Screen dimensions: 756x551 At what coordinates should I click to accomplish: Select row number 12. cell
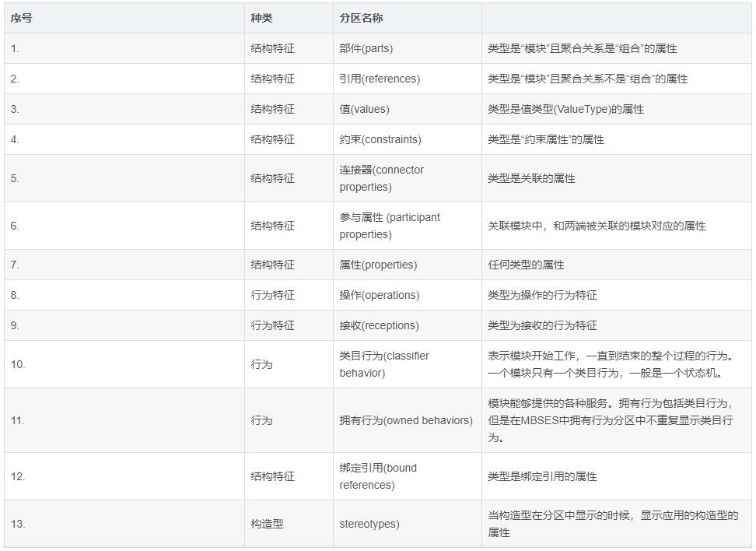coord(124,476)
